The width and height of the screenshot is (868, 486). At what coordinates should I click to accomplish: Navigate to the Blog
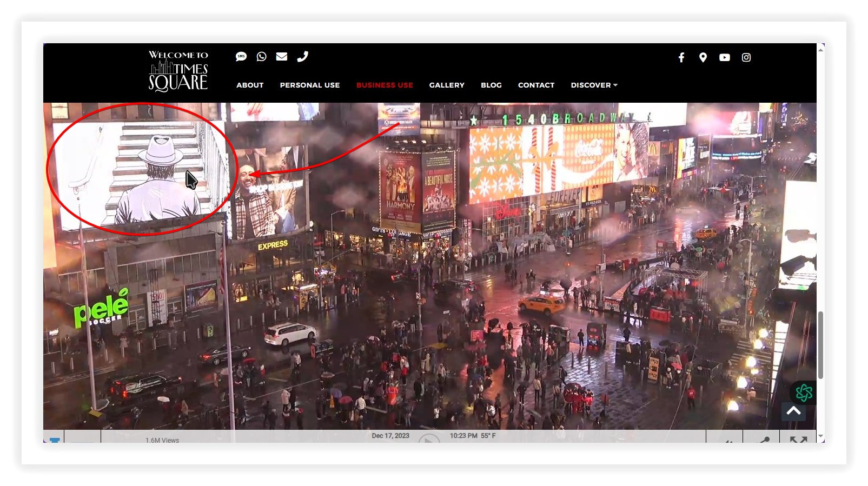491,85
